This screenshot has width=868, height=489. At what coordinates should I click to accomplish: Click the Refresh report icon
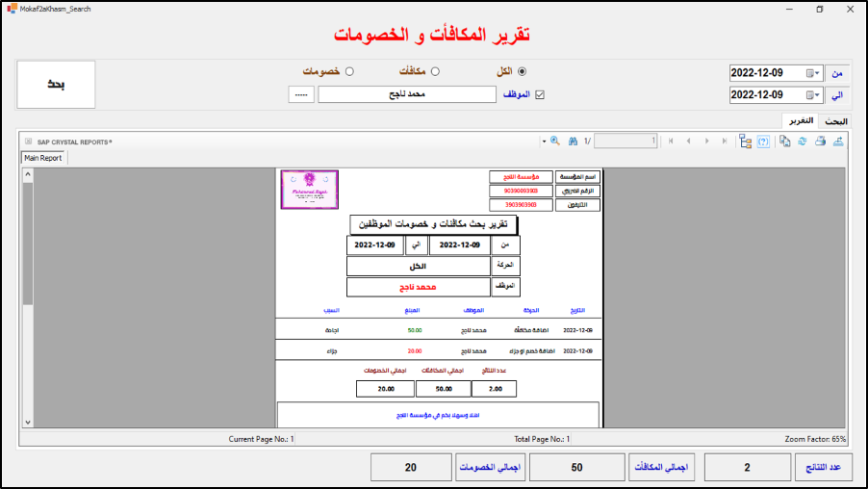[x=803, y=142]
